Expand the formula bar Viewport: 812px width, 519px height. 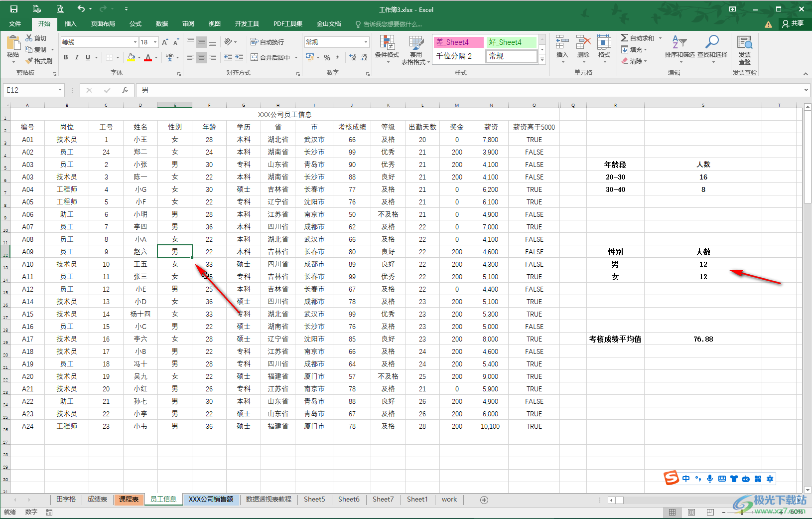tap(806, 90)
